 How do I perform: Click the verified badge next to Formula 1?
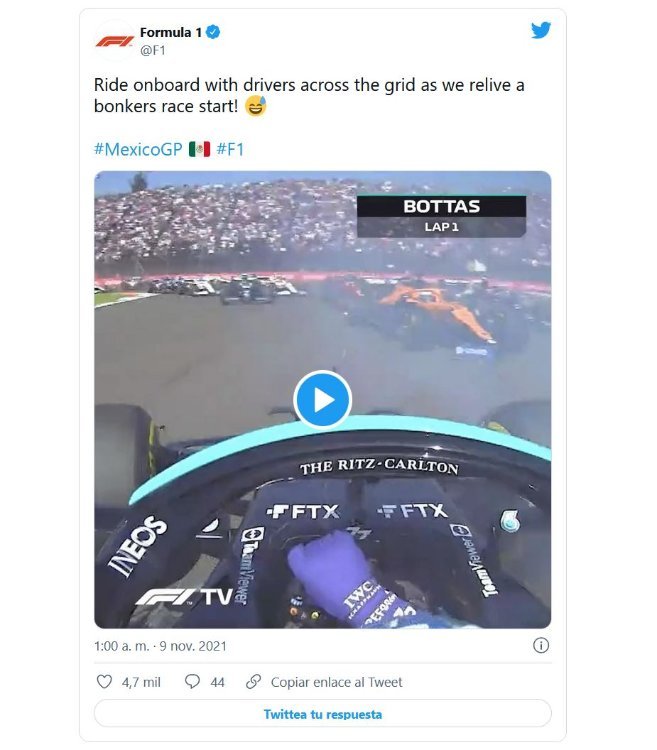(x=213, y=32)
